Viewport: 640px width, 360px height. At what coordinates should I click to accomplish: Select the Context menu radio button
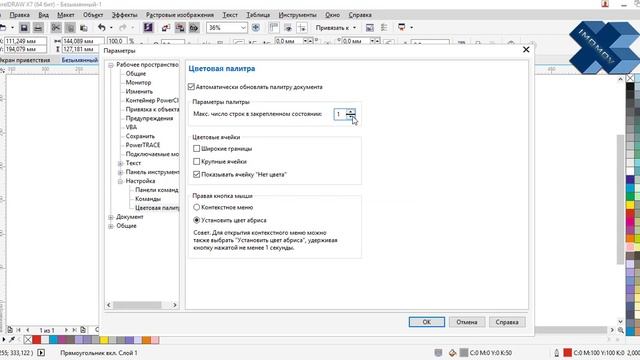(197, 207)
